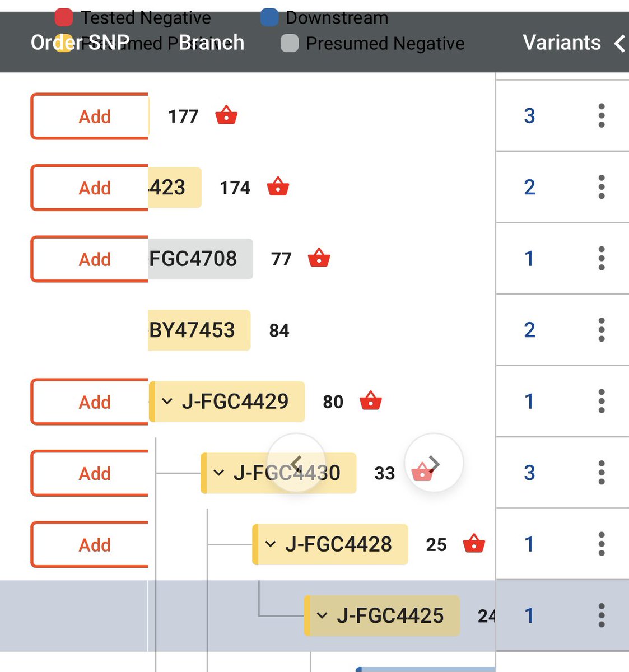Click variants count 3 for J-FGC4430
Viewport: 629px width, 672px height.
529,473
